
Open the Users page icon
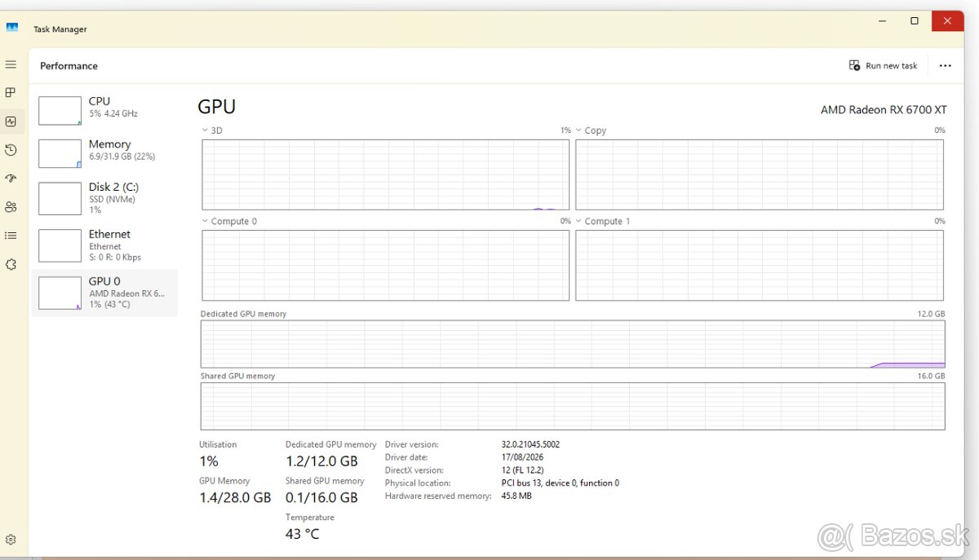(x=11, y=207)
